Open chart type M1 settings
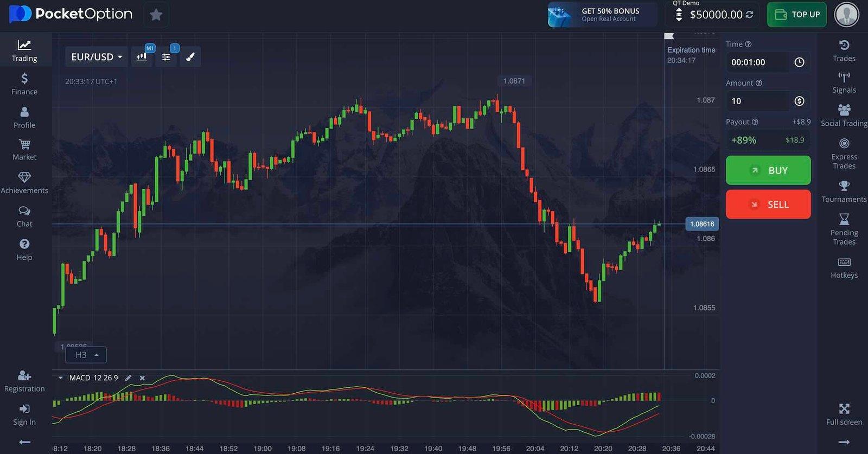Viewport: 868px width, 454px height. click(142, 56)
